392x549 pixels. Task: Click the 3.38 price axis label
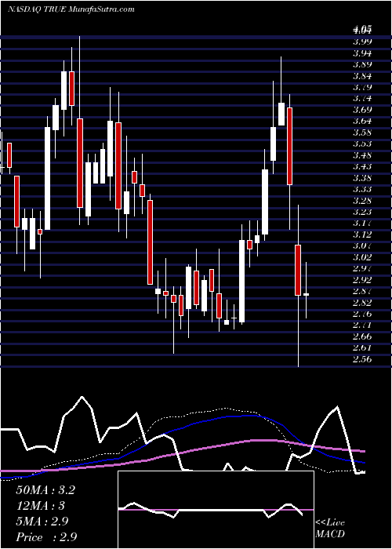tap(362, 178)
